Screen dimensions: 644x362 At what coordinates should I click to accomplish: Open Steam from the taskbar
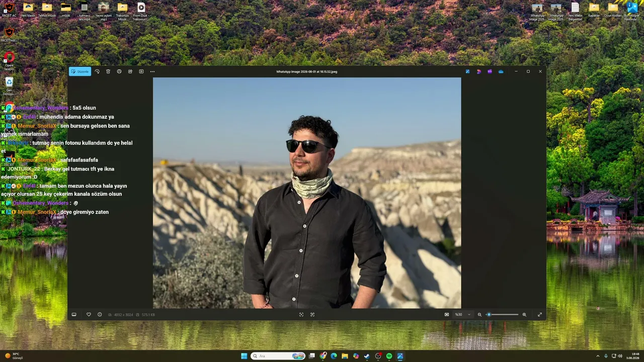click(x=367, y=356)
